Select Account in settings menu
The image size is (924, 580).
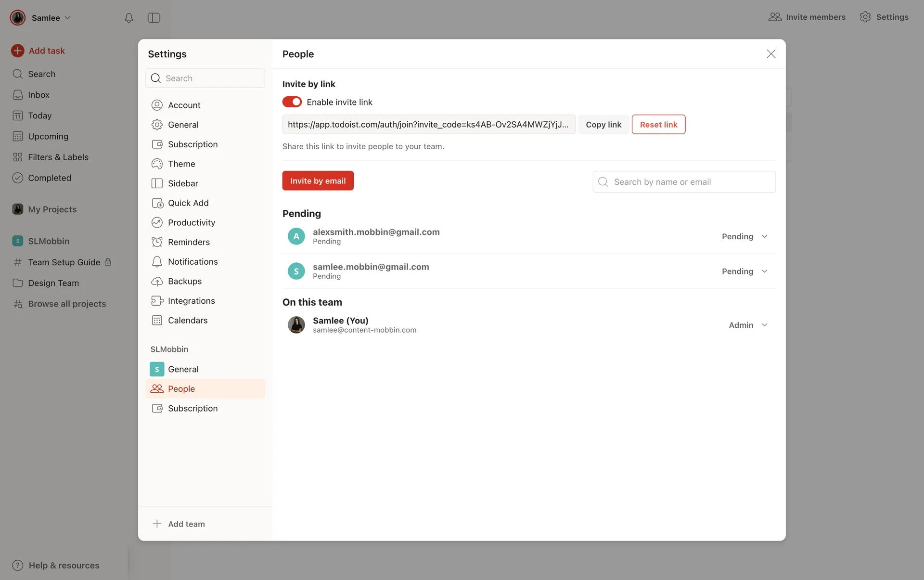[184, 105]
